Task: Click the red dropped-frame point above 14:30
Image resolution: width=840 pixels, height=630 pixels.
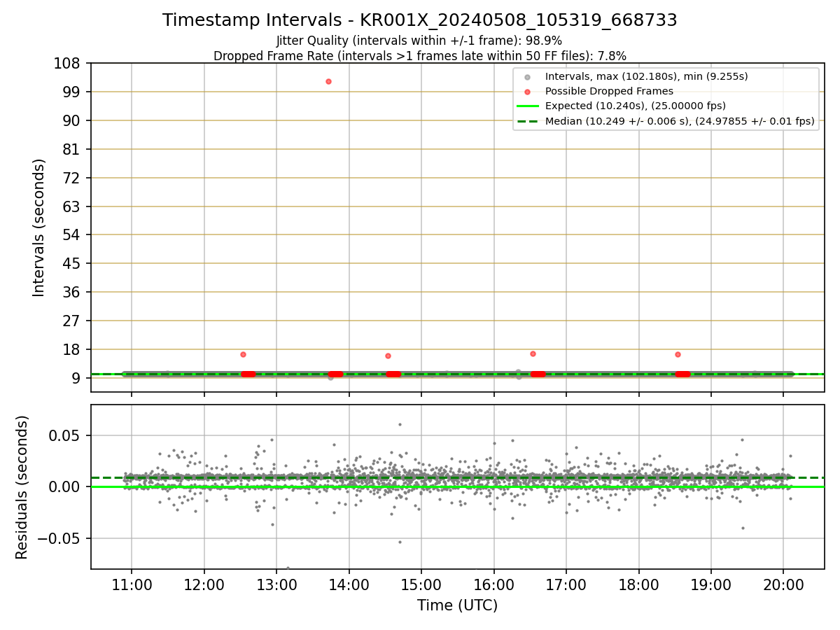Action: 388,356
